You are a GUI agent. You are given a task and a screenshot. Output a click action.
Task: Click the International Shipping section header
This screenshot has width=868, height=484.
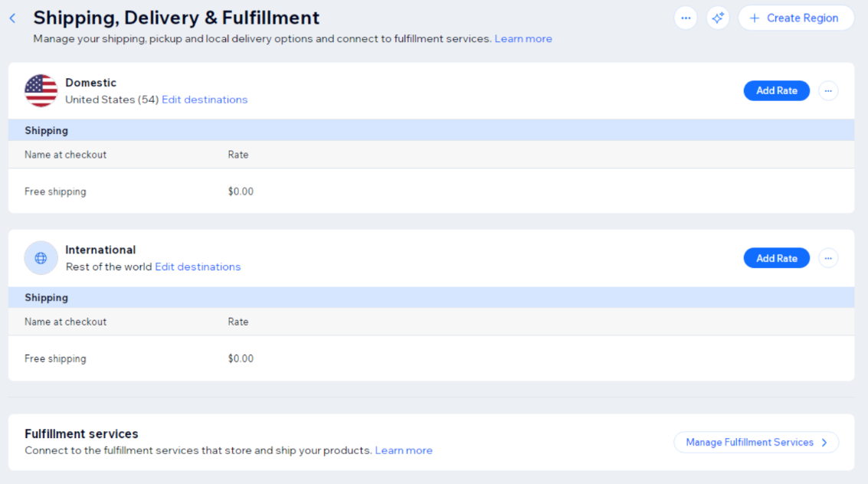pyautogui.click(x=47, y=297)
